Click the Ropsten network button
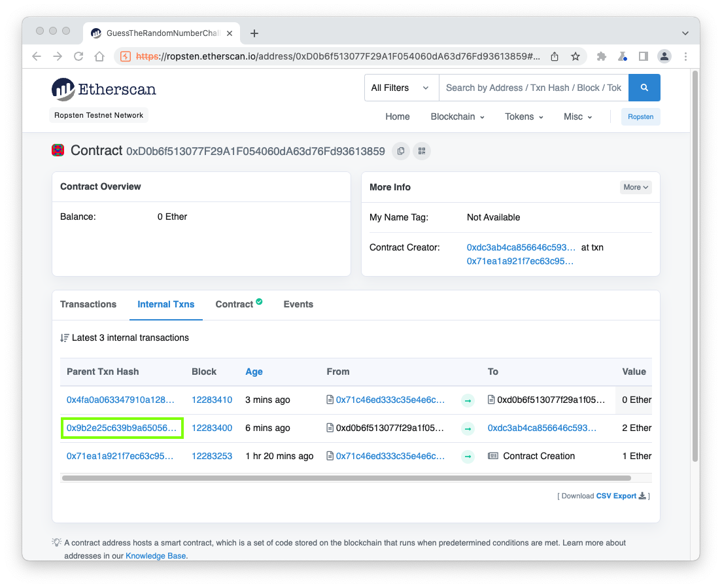722x588 pixels. tap(640, 116)
